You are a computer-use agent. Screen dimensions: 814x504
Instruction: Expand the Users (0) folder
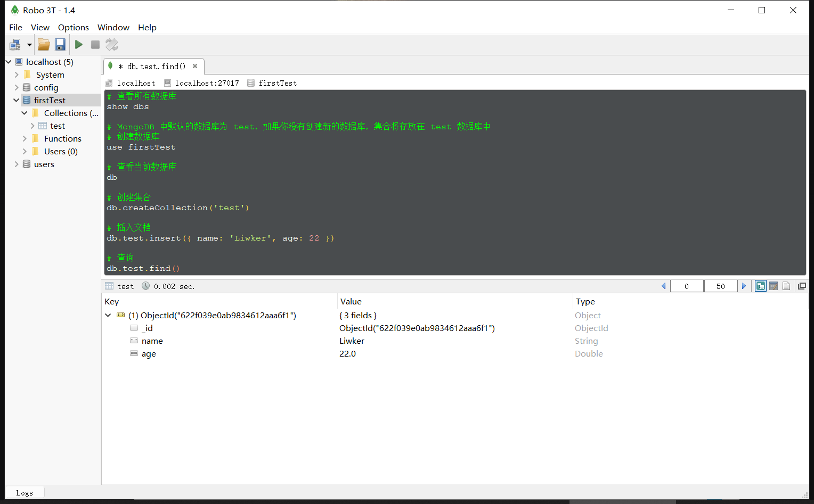pyautogui.click(x=25, y=151)
